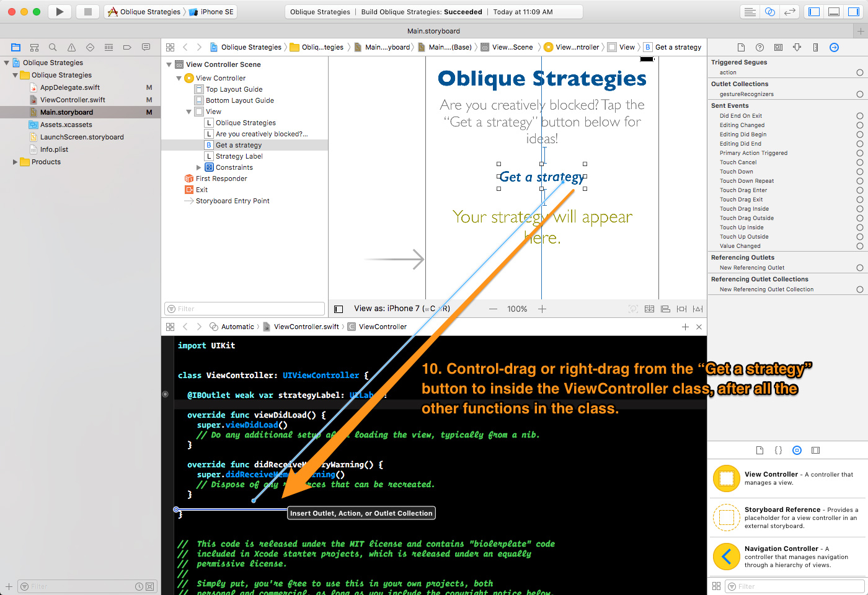Select Info.plist file

[54, 149]
